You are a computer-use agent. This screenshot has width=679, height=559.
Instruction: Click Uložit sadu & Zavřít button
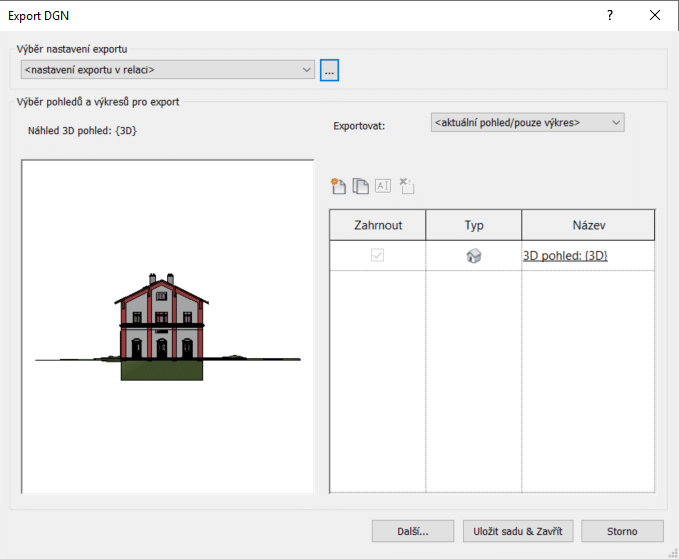518,531
